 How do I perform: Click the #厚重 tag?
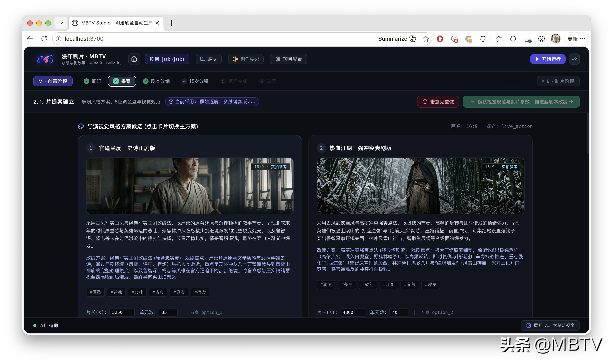tap(95, 292)
